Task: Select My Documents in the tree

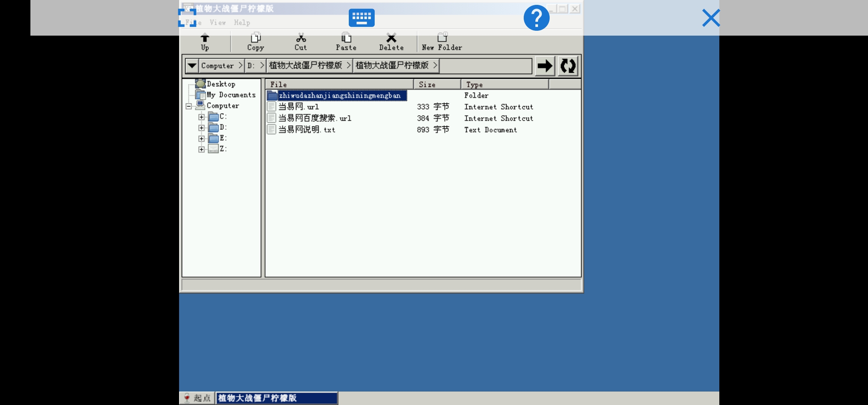Action: [231, 95]
